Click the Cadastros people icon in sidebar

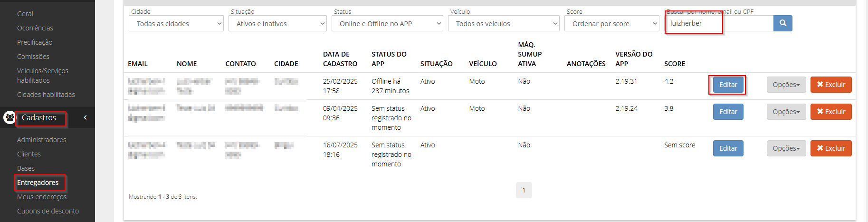(10, 117)
